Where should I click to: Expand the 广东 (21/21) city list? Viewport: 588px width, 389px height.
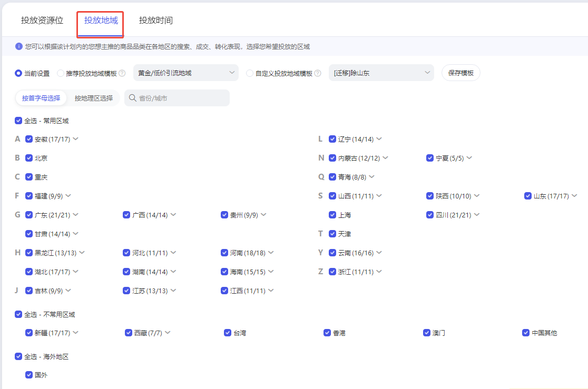pyautogui.click(x=76, y=215)
